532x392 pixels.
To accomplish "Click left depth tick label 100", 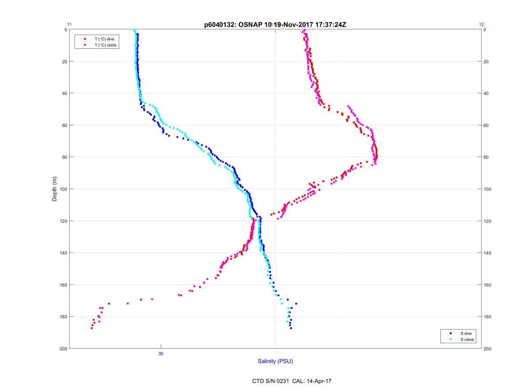I will (63, 189).
